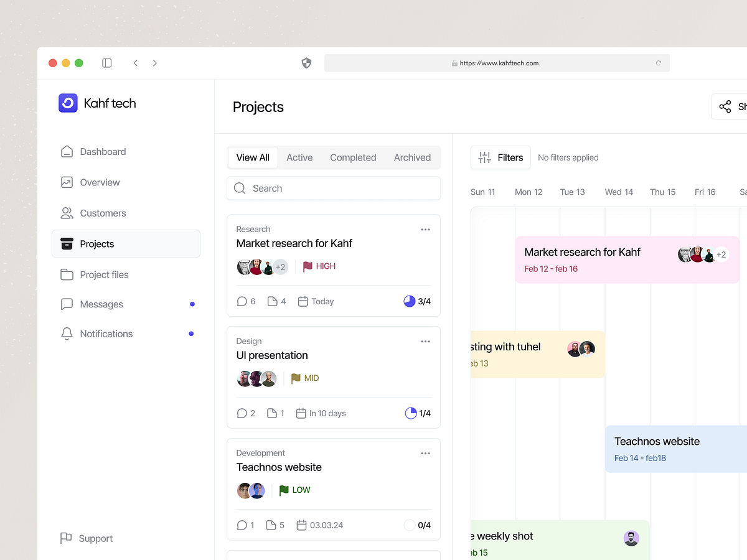Click the Project files folder icon
This screenshot has width=747, height=560.
67,274
